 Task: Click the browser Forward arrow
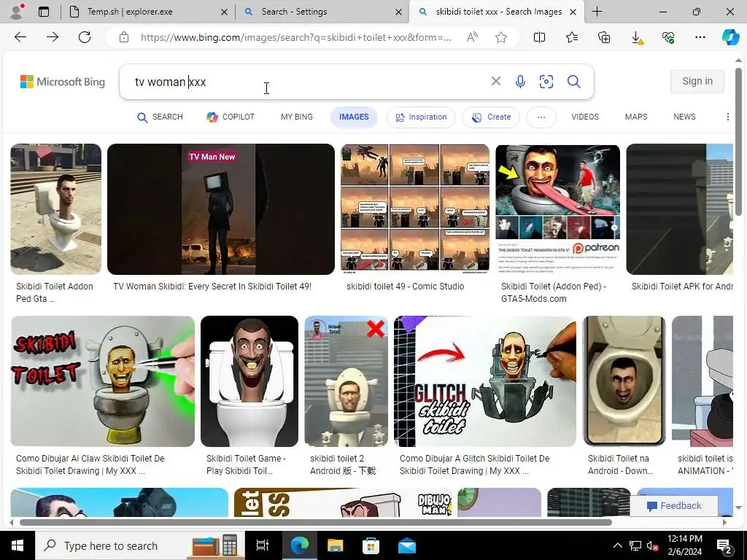[x=53, y=37]
